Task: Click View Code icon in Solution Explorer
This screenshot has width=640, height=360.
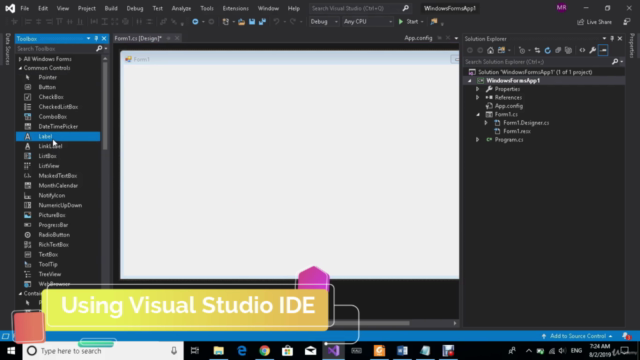Action: tap(582, 50)
